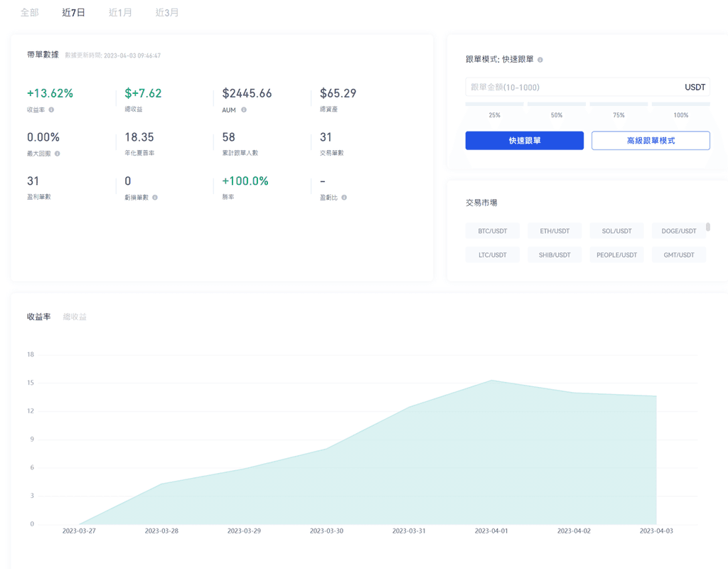The height and width of the screenshot is (569, 728).
Task: Select BTC/USDT market chip
Action: click(x=493, y=231)
